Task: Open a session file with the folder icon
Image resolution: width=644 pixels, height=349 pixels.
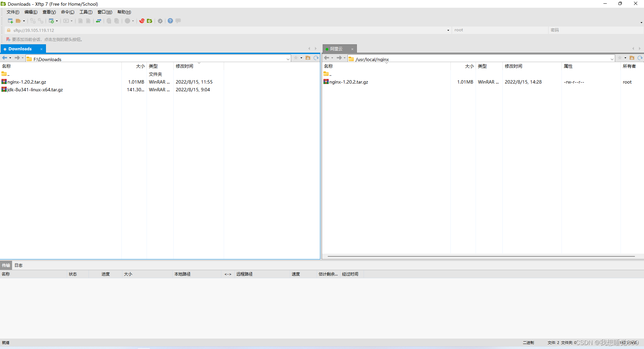Action: pyautogui.click(x=18, y=21)
